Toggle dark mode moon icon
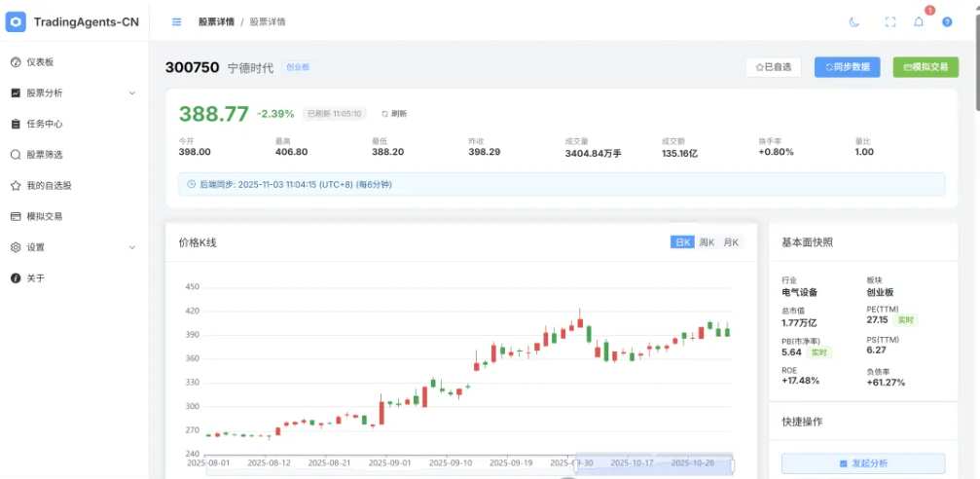The image size is (980, 479). (x=854, y=21)
